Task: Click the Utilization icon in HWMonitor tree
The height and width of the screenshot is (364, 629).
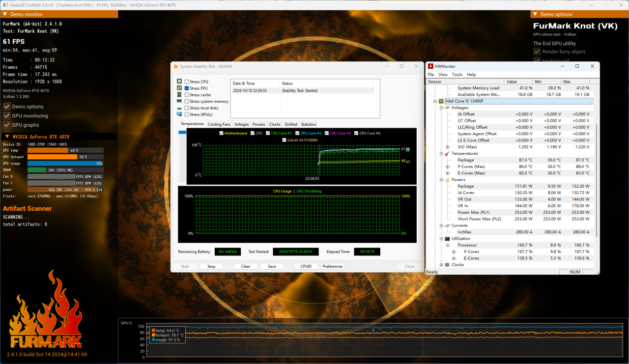Action: point(447,239)
